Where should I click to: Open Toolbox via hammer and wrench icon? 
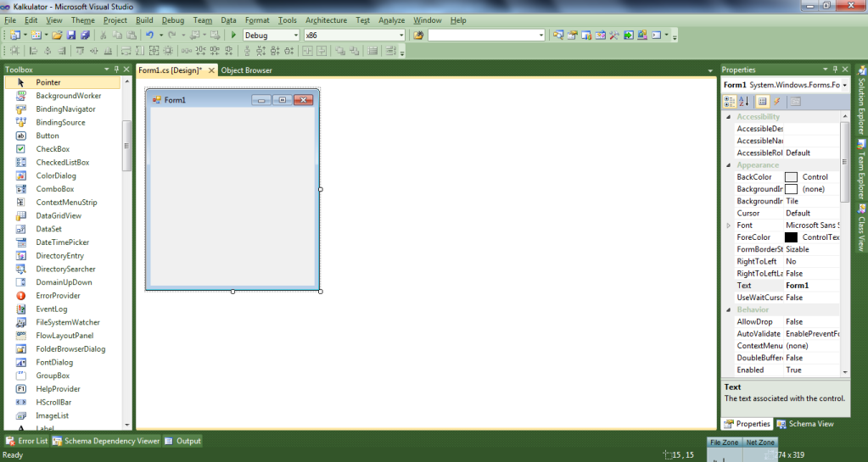click(x=614, y=35)
